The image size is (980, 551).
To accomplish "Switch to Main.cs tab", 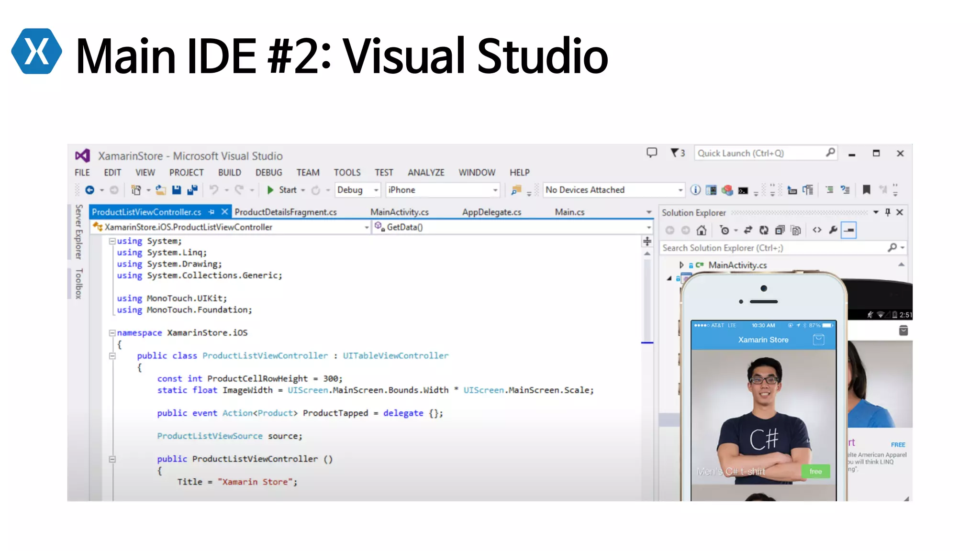I will click(x=569, y=212).
